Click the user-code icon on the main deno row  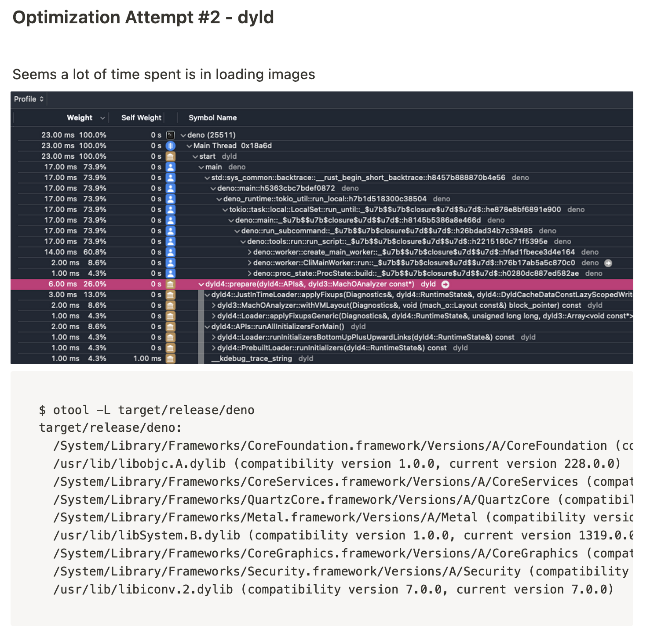pyautogui.click(x=171, y=167)
